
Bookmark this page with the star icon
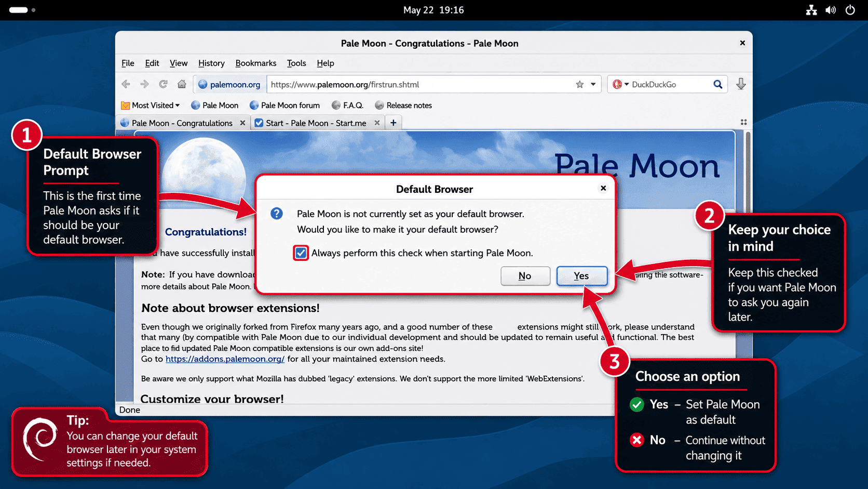click(x=580, y=84)
